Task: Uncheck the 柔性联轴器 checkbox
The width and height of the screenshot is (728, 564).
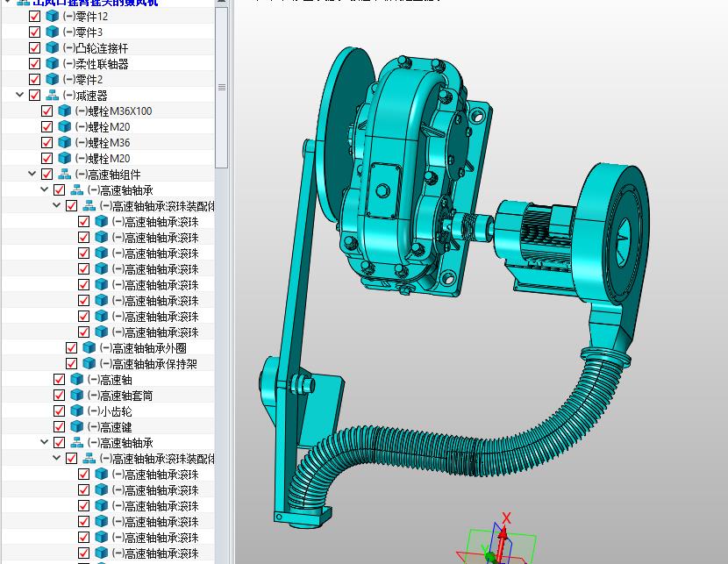Action: 34,64
